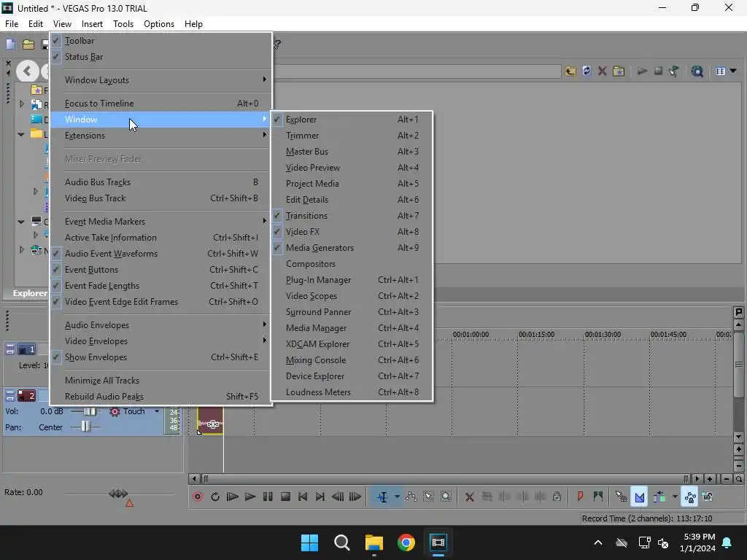The height and width of the screenshot is (560, 747).
Task: Click Explorer Back navigation button
Action: [27, 71]
